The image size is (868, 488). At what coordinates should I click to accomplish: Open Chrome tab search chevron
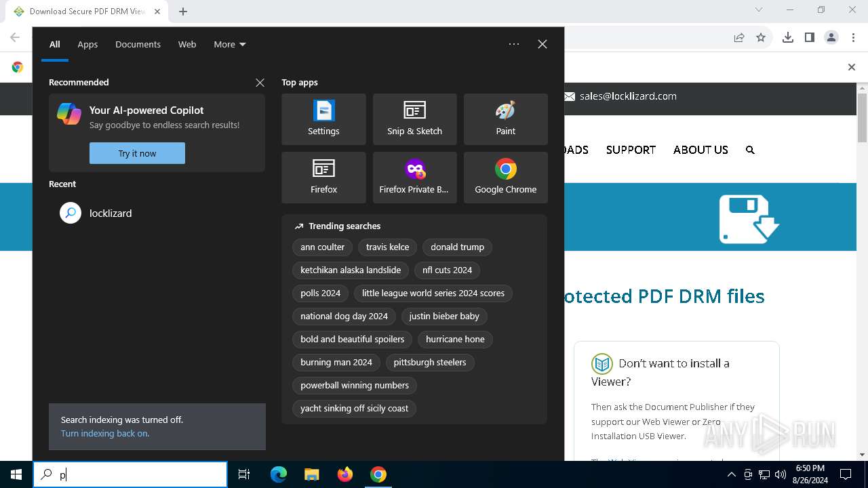coord(759,10)
